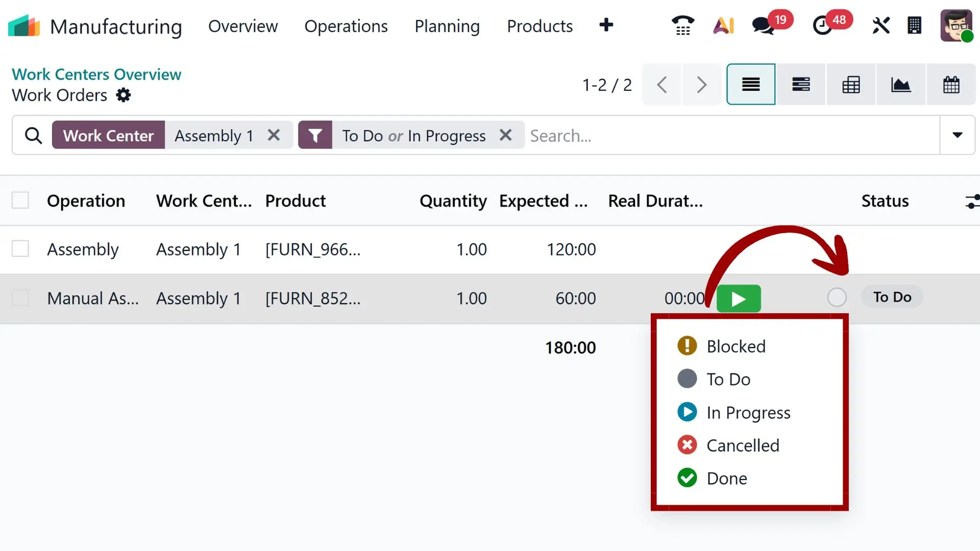This screenshot has width=980, height=551.
Task: Go to next page of records
Action: [701, 85]
